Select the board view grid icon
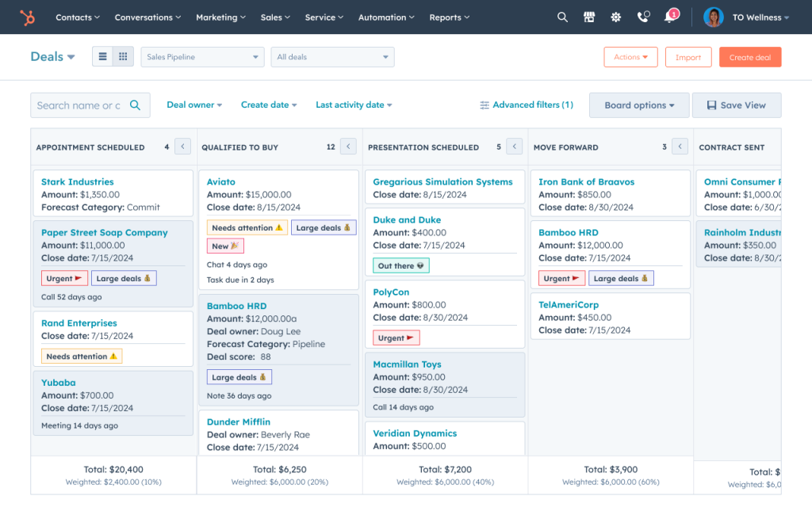The height and width of the screenshot is (515, 812). coord(123,56)
